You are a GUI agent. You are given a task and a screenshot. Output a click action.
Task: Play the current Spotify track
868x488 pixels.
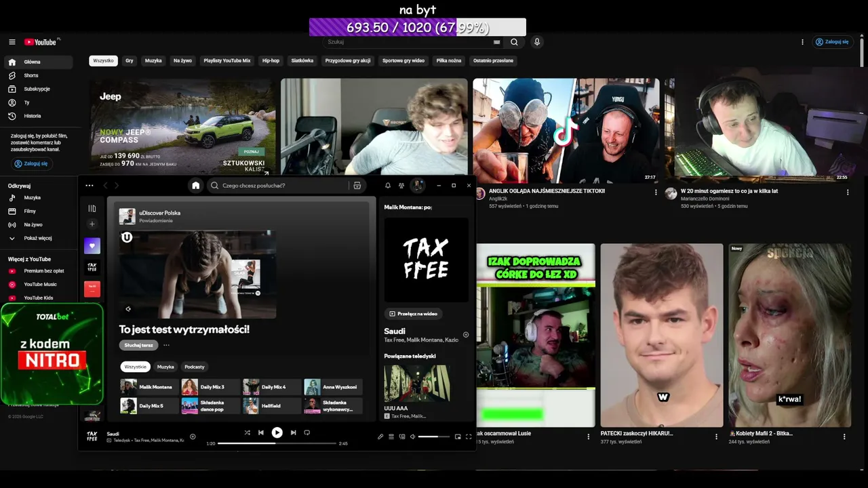click(x=277, y=432)
